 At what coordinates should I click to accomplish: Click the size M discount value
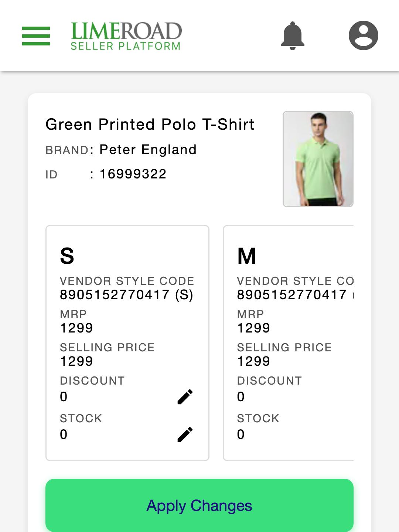pyautogui.click(x=241, y=397)
